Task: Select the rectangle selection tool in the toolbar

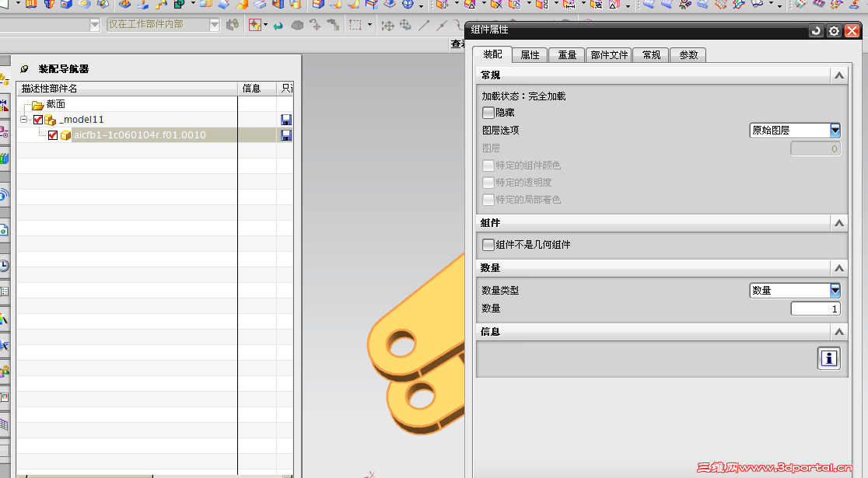Action: pos(355,25)
